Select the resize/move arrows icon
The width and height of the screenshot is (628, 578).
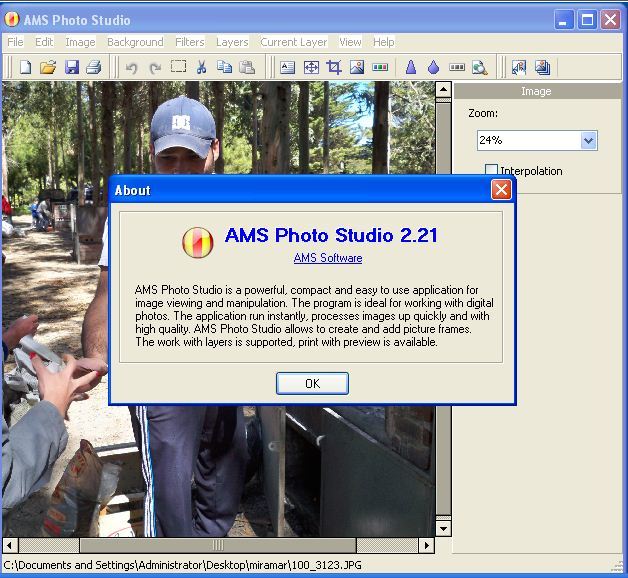(311, 67)
